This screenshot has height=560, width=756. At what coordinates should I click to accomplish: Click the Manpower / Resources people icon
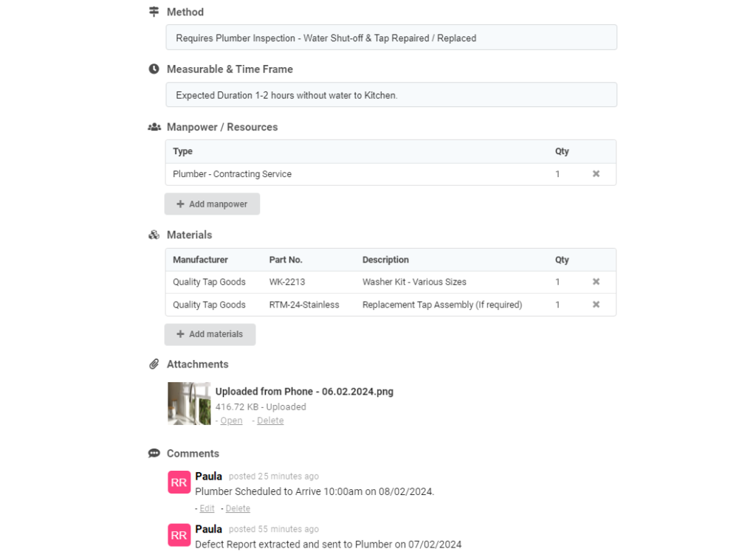(x=154, y=127)
